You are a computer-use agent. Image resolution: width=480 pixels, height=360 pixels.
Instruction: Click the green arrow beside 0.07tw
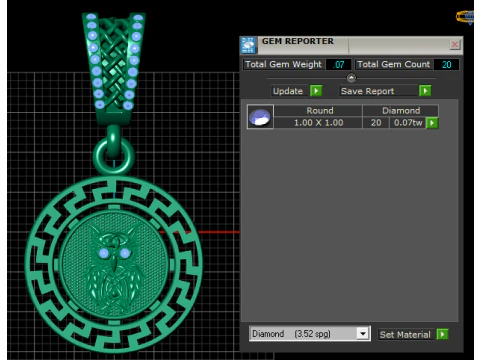tap(432, 123)
